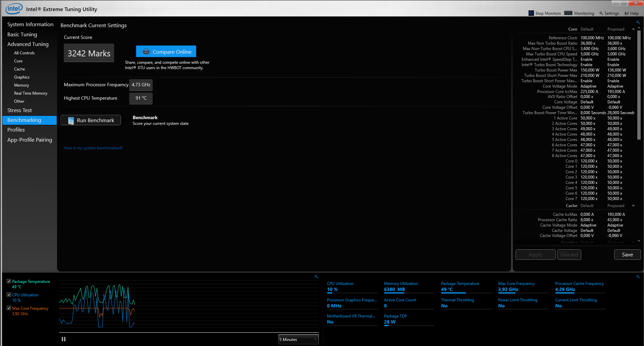Collapse the Core settings section
This screenshot has height=346, width=644.
633,29
